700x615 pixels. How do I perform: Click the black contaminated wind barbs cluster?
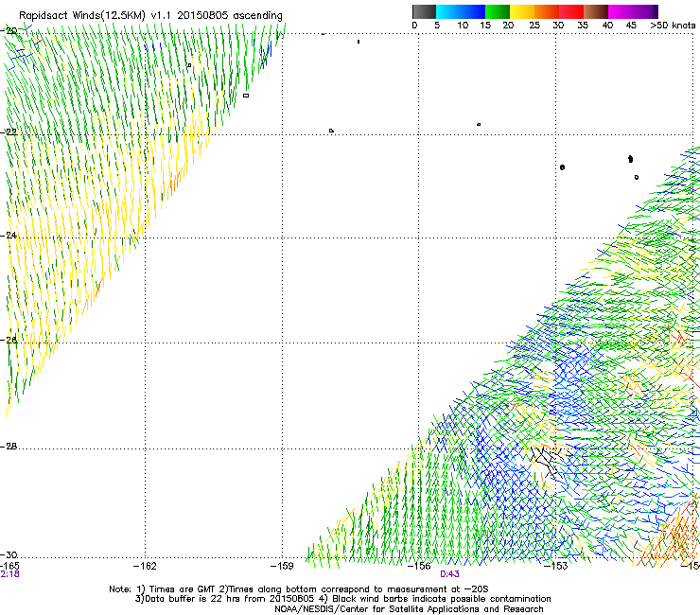(x=548, y=462)
